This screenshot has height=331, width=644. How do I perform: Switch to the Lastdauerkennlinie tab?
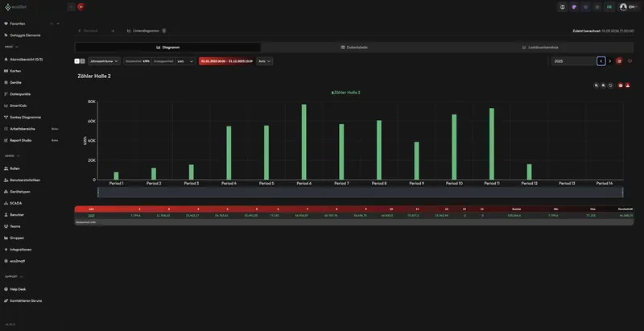[540, 48]
